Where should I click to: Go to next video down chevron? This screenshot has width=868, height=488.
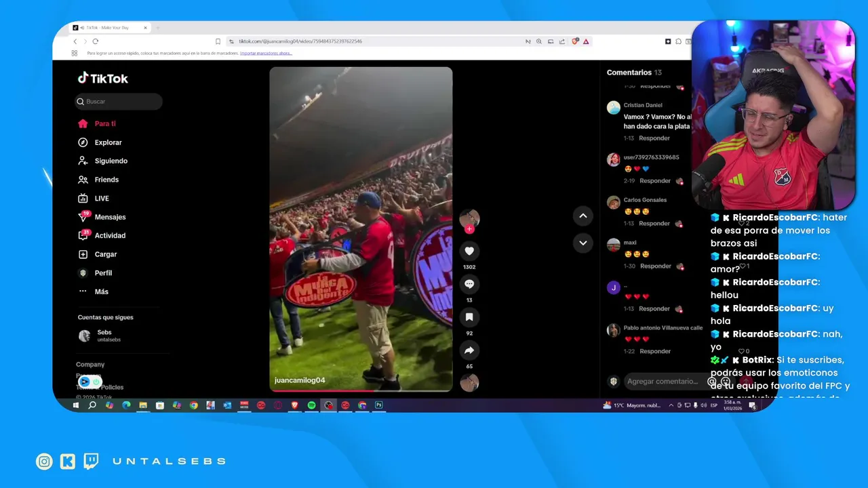coord(583,243)
